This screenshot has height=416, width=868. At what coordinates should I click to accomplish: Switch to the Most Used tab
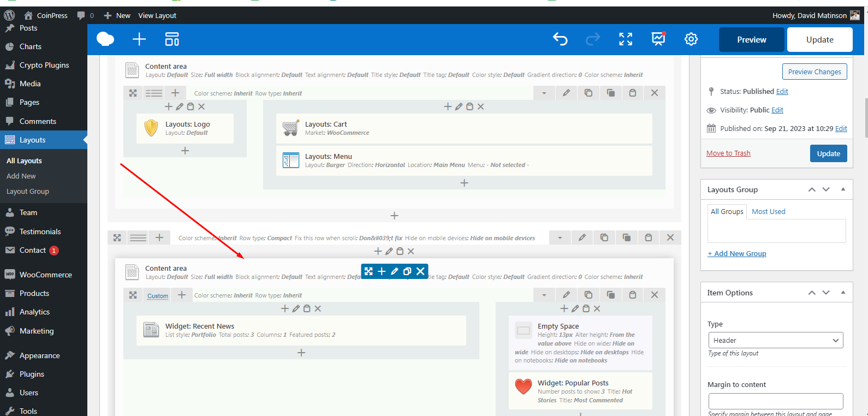pyautogui.click(x=768, y=212)
